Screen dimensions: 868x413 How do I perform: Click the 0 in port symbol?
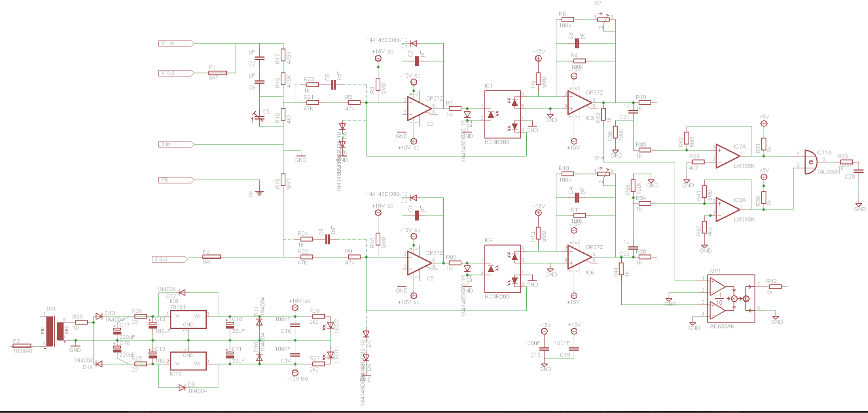click(x=176, y=144)
